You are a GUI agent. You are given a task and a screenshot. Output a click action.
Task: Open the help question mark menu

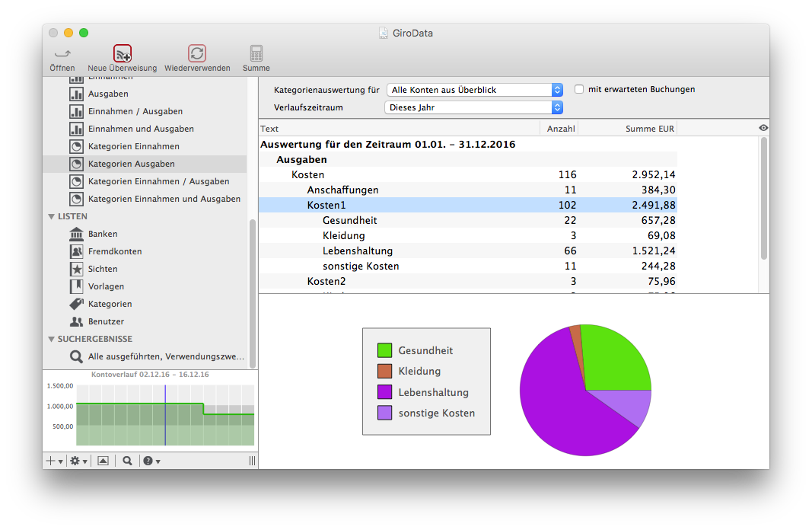coord(151,461)
